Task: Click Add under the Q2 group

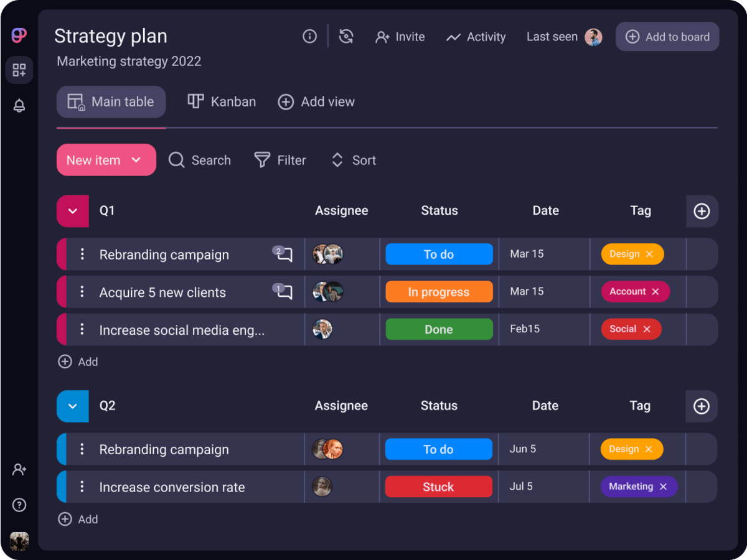Action: pos(78,519)
